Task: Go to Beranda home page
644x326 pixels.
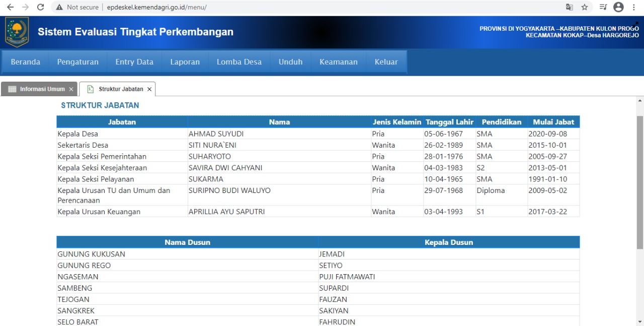Action: 25,62
